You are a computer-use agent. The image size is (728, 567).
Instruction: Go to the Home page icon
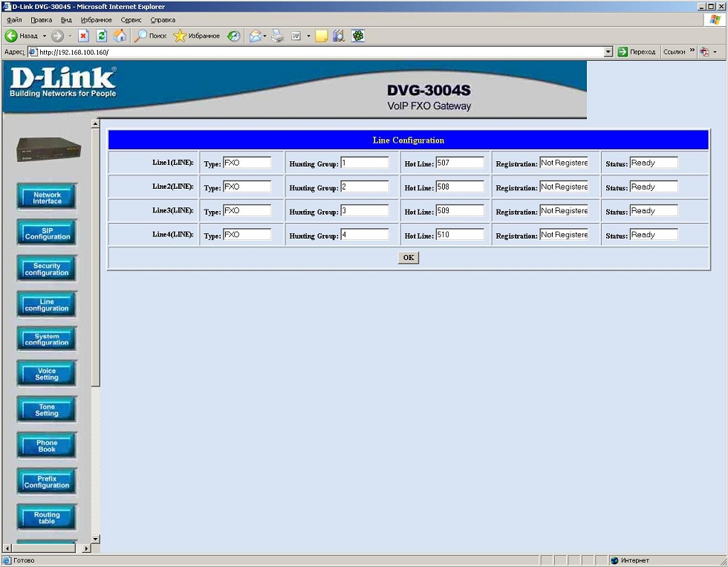[x=120, y=36]
